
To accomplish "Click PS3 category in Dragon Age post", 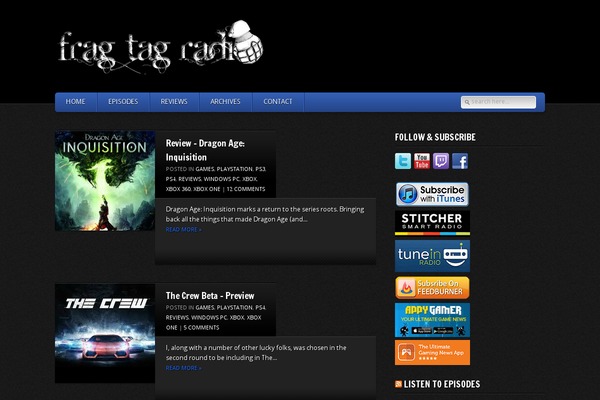I will pyautogui.click(x=260, y=169).
